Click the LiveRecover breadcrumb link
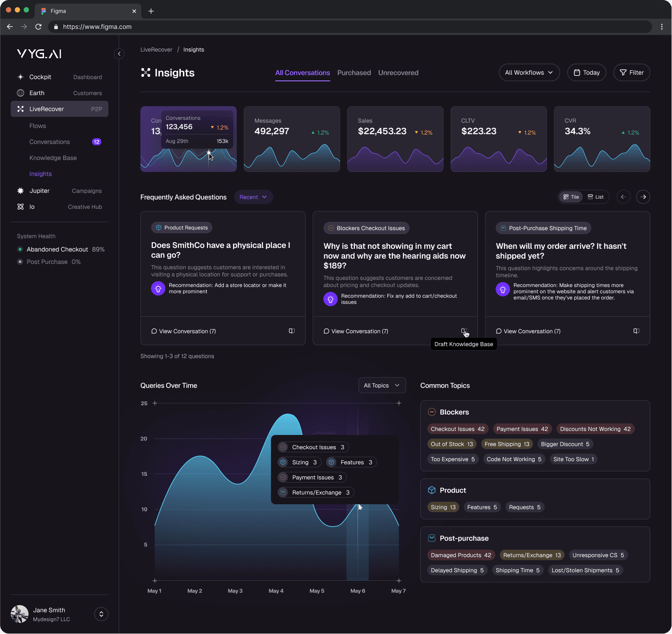Viewport: 672px width, 634px height. 156,49
